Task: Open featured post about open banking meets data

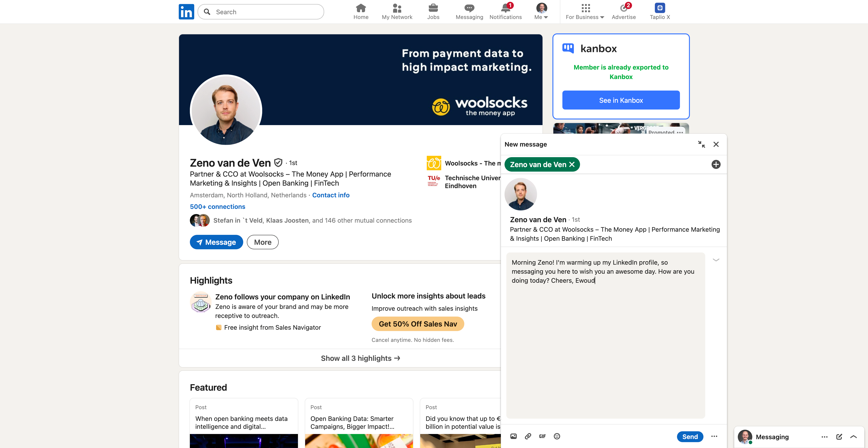Action: pyautogui.click(x=244, y=423)
